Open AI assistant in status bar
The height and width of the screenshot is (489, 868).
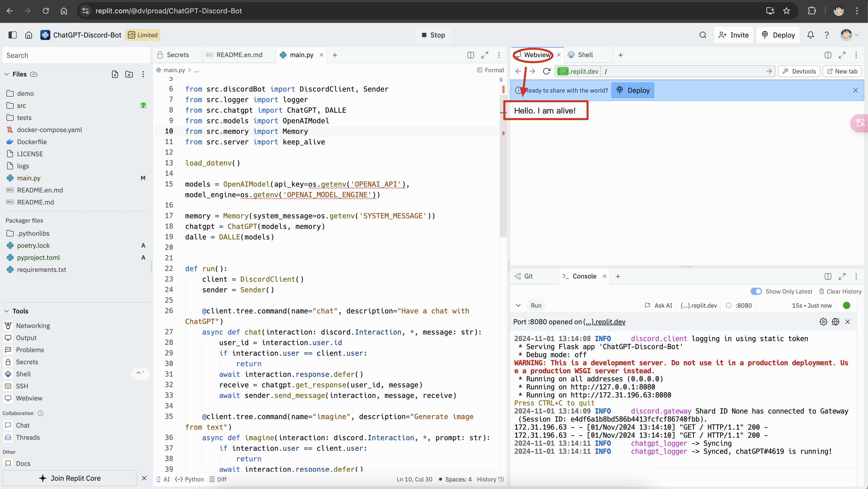[x=163, y=479]
